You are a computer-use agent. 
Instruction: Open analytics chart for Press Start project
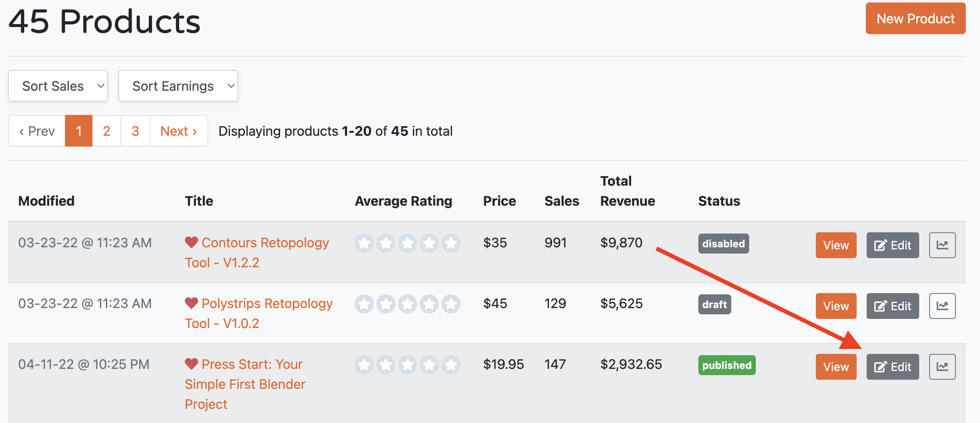[942, 367]
